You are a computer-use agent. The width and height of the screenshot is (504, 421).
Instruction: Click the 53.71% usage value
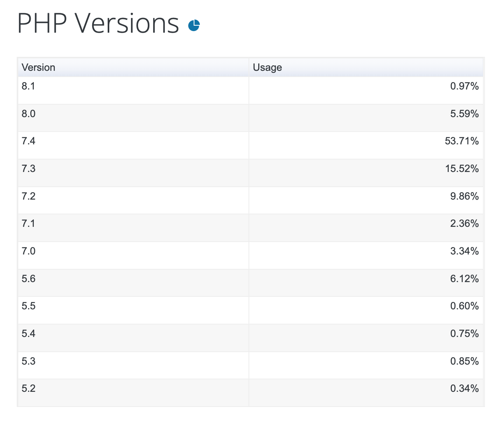tap(462, 141)
